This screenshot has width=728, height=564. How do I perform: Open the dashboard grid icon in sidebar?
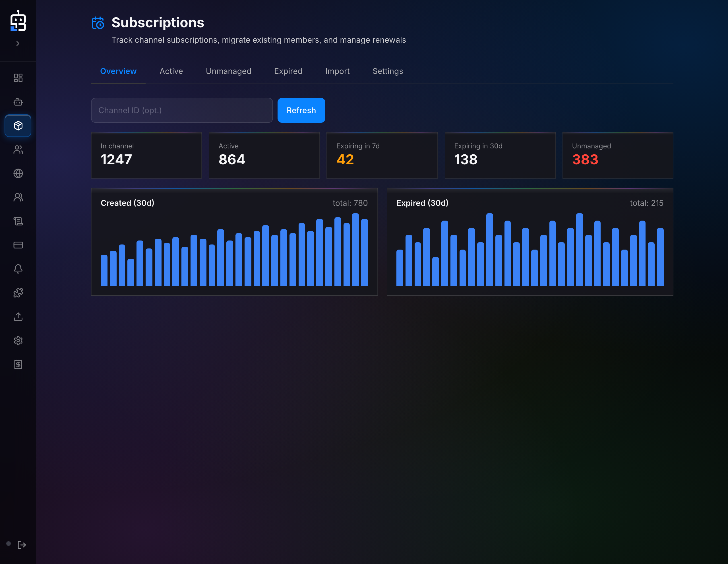click(18, 78)
